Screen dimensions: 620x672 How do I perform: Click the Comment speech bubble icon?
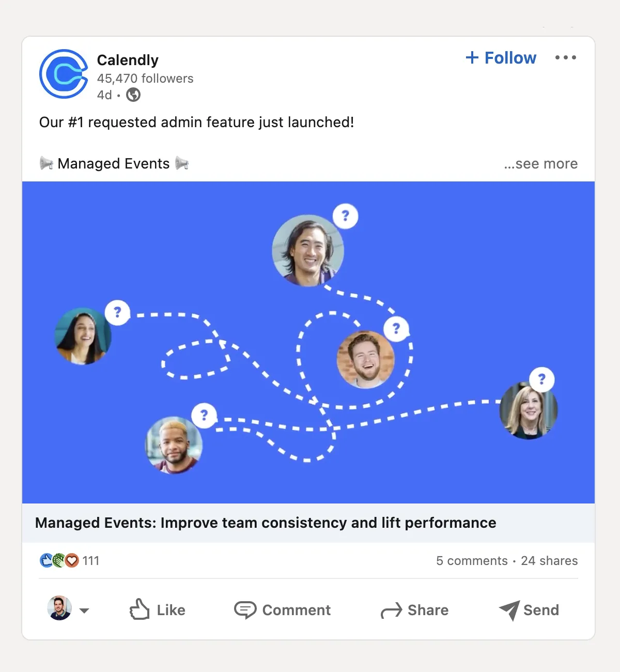click(x=246, y=610)
